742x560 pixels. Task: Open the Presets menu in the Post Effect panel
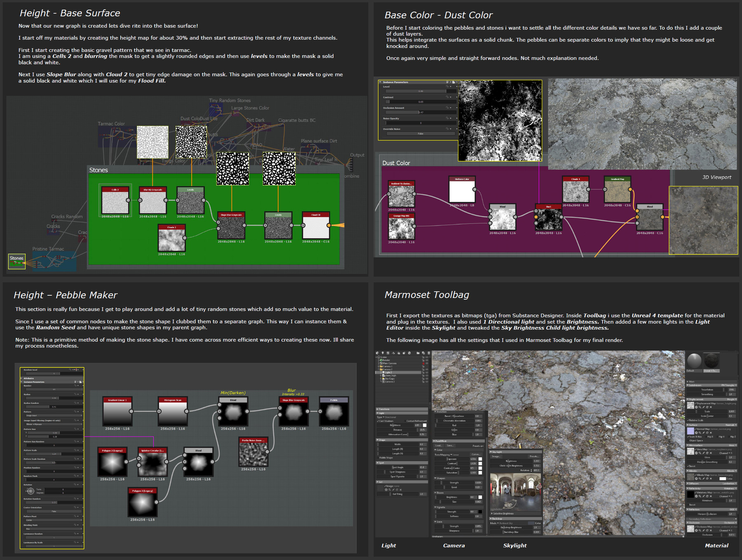point(477,446)
